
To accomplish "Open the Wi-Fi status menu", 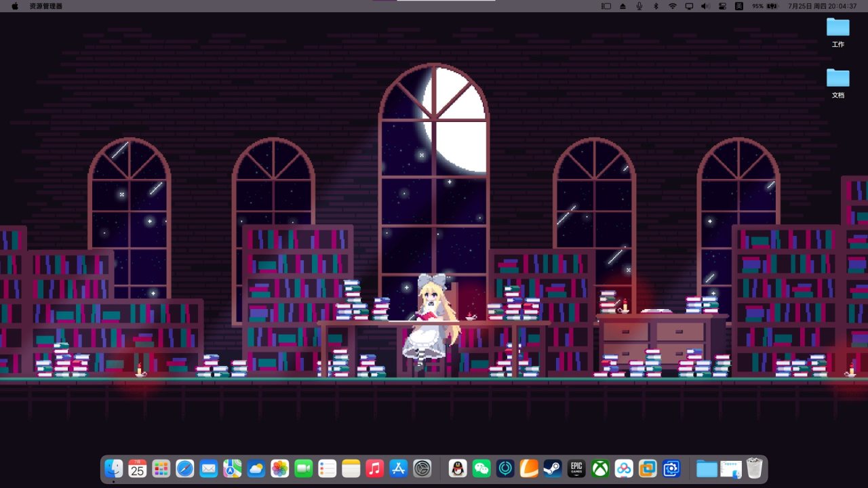I will coord(673,6).
